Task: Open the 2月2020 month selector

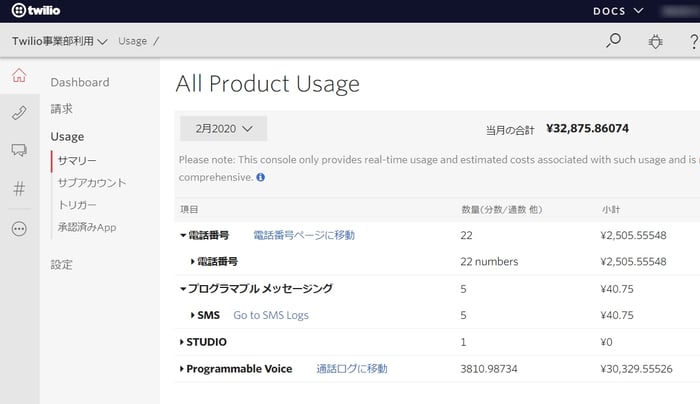Action: tap(224, 129)
